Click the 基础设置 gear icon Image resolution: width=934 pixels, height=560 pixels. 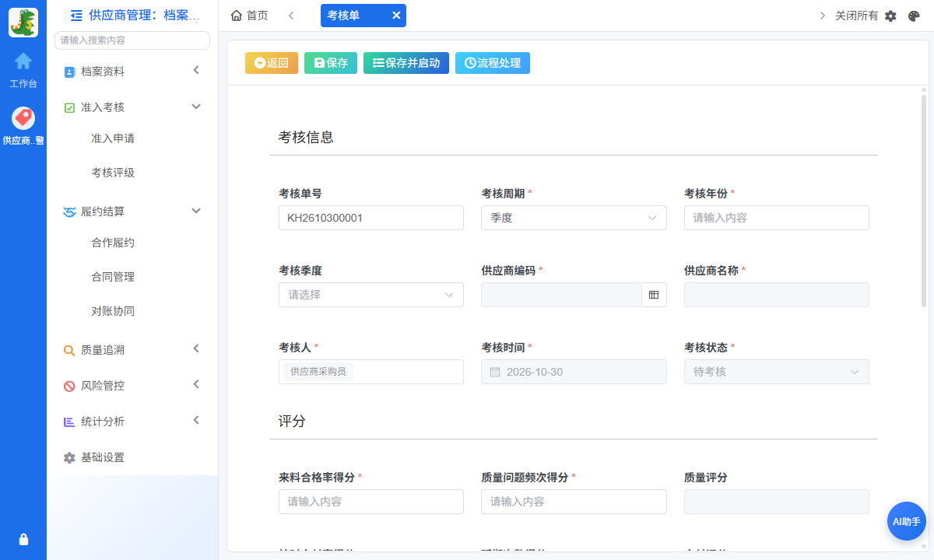coord(69,457)
